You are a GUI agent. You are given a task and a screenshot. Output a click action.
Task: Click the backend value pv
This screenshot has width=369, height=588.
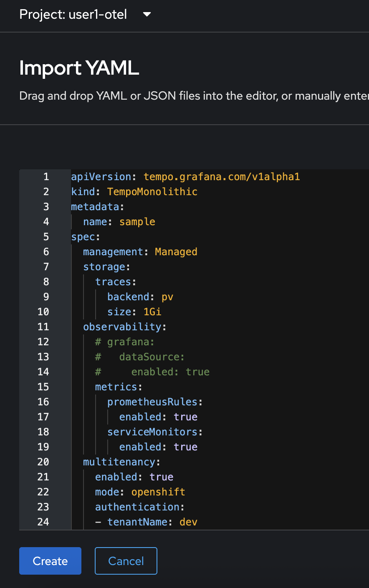[167, 297]
